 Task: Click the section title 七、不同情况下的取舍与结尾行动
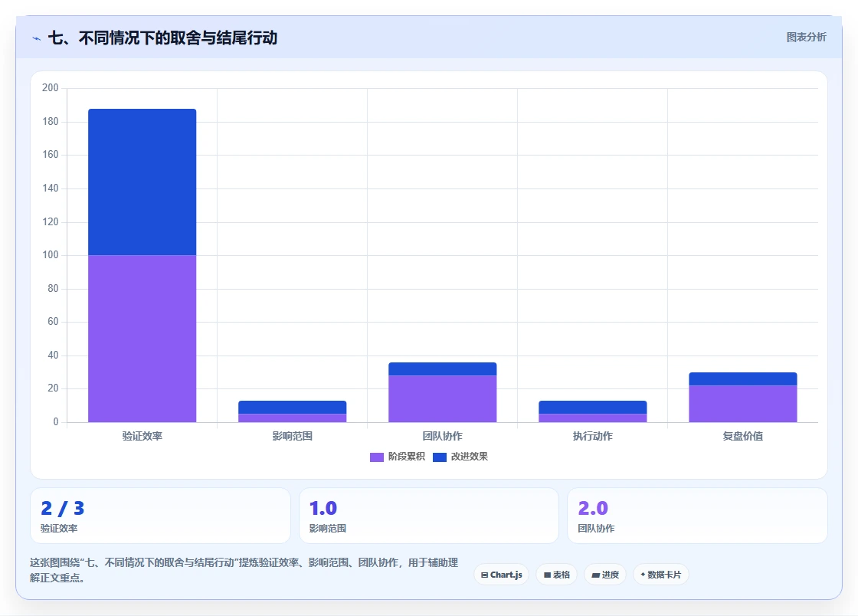163,38
